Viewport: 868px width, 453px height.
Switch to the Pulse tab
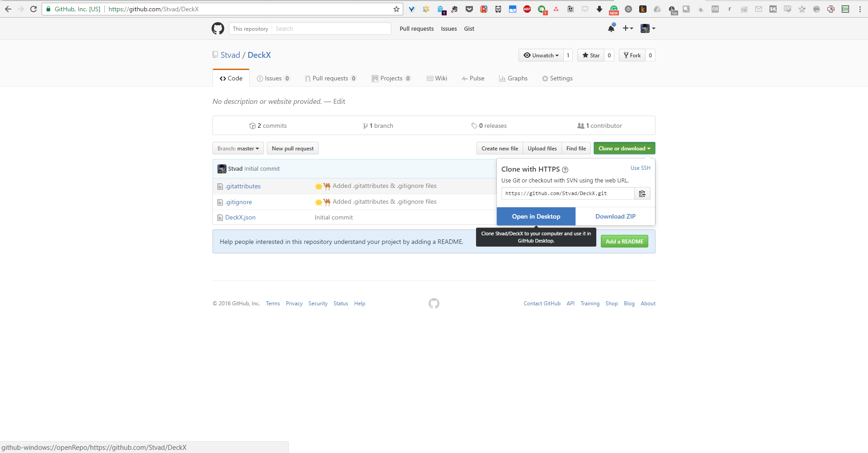[x=473, y=78]
